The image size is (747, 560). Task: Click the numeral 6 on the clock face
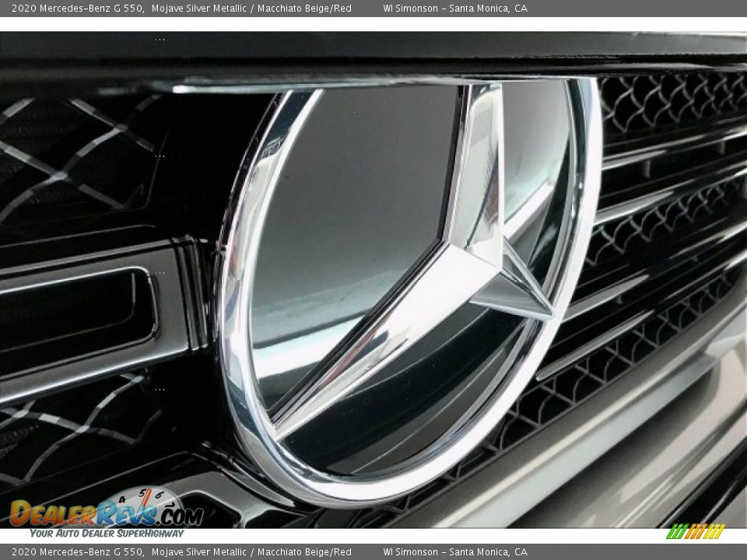[x=160, y=495]
